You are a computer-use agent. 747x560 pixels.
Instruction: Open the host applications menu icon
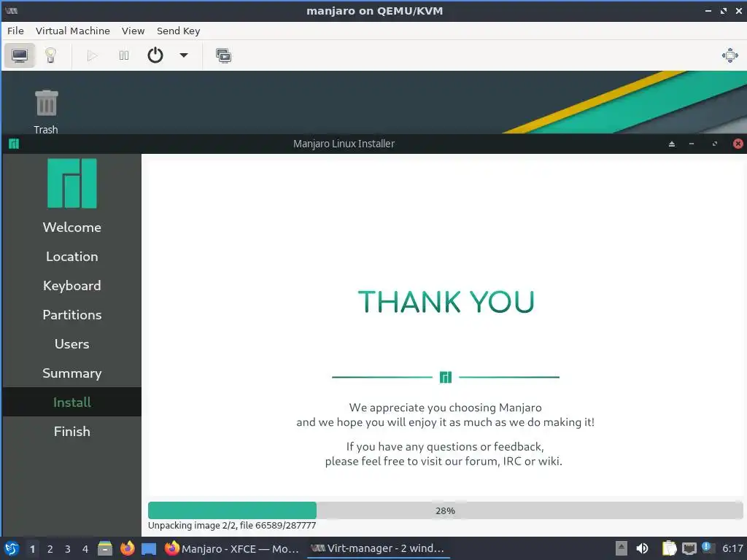(x=12, y=548)
